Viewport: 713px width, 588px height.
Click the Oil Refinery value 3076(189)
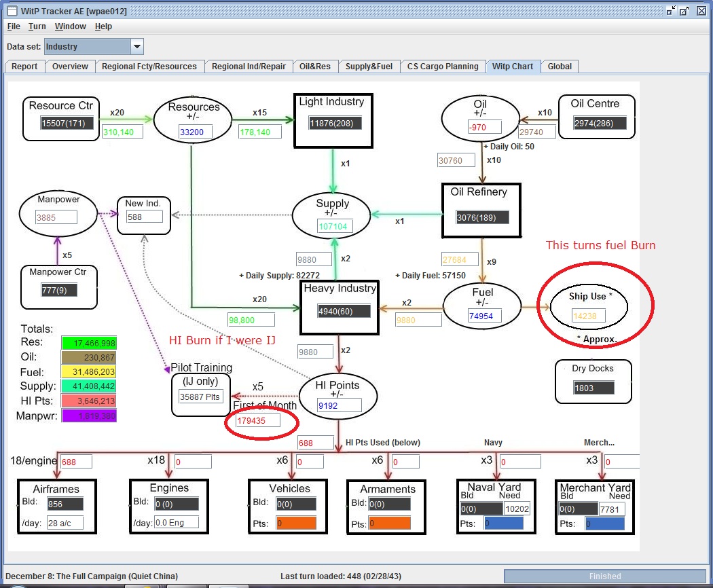coord(482,217)
